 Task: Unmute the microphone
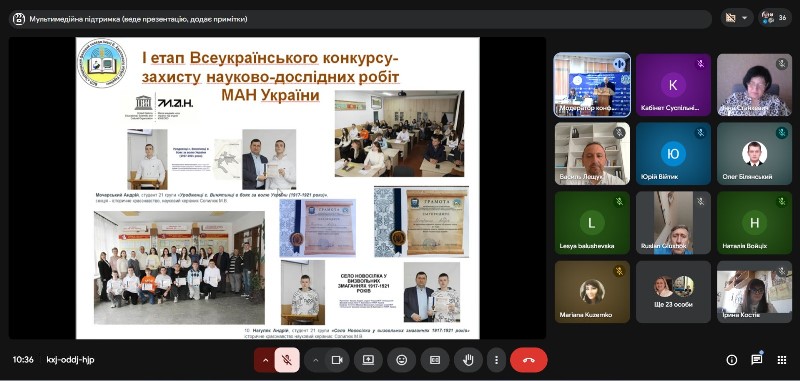coord(287,360)
